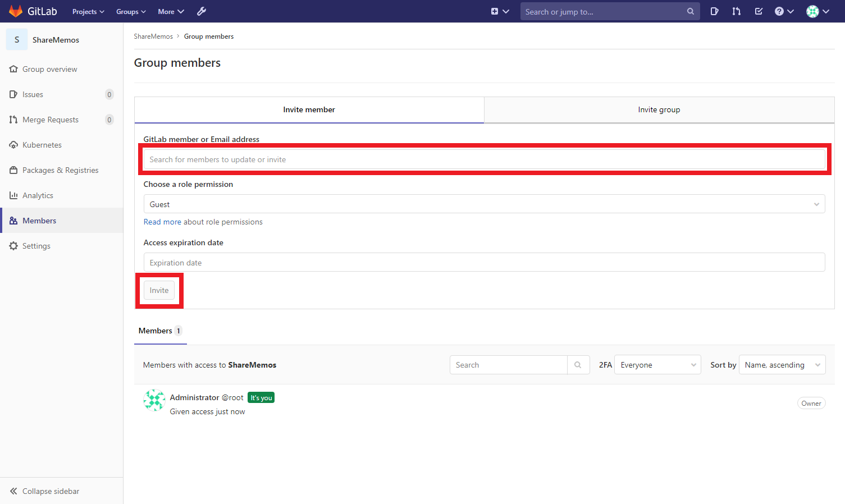Open the Issues icon in top bar
845x504 pixels.
pyautogui.click(x=714, y=11)
